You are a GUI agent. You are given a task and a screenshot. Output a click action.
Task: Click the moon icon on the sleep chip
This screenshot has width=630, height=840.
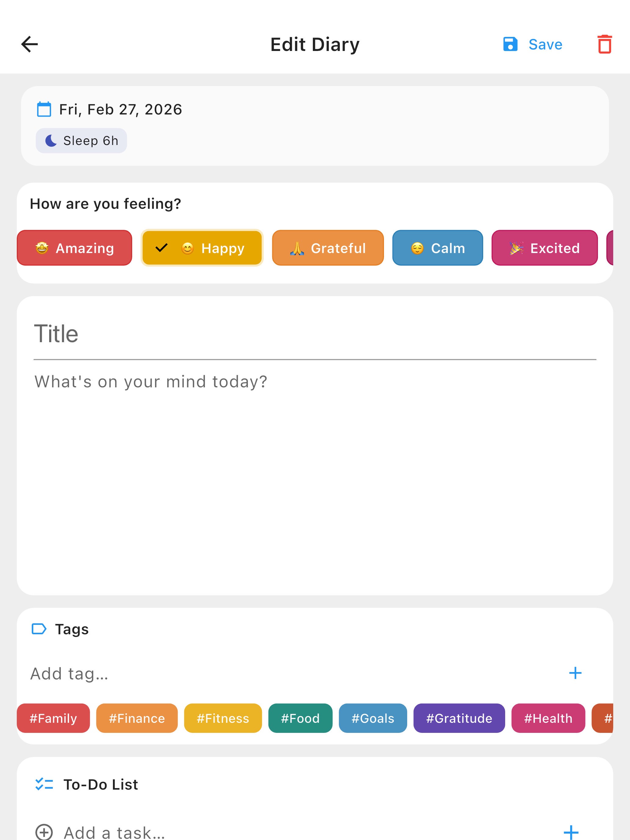pos(51,140)
